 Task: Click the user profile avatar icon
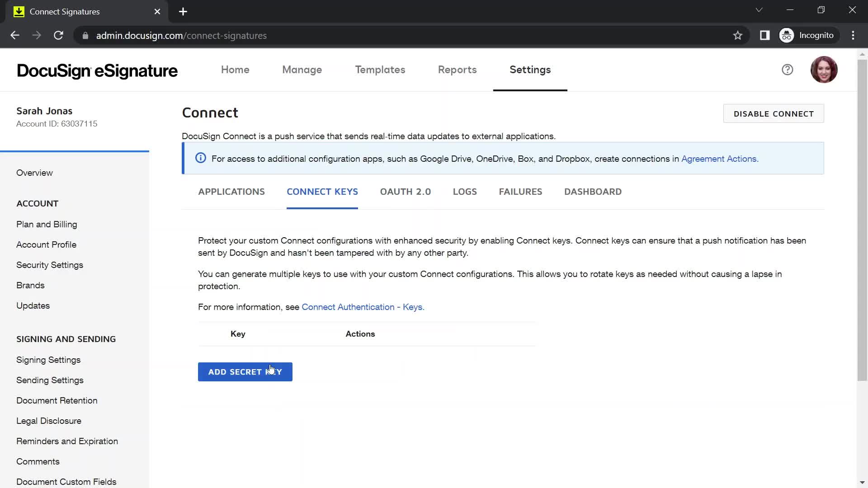click(826, 70)
